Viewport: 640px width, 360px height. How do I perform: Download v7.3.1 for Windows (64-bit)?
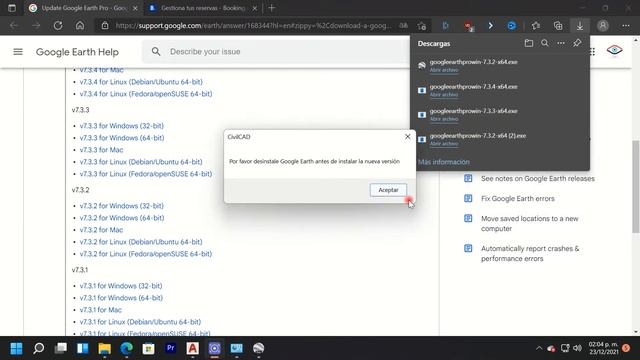(x=121, y=298)
